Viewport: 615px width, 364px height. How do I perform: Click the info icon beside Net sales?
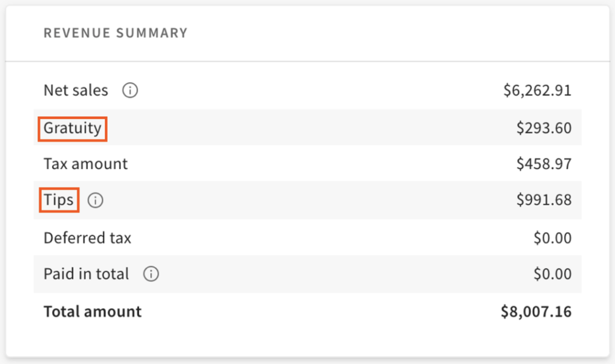pyautogui.click(x=130, y=91)
